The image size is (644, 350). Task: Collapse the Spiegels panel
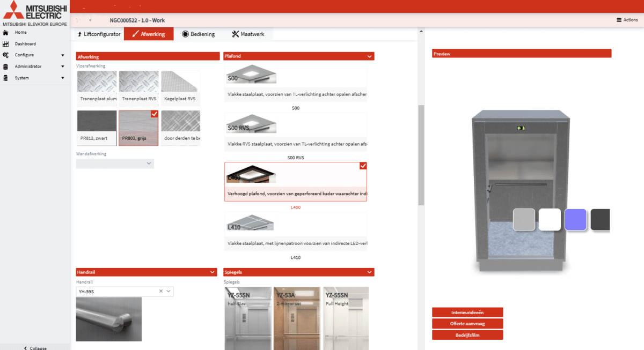369,272
